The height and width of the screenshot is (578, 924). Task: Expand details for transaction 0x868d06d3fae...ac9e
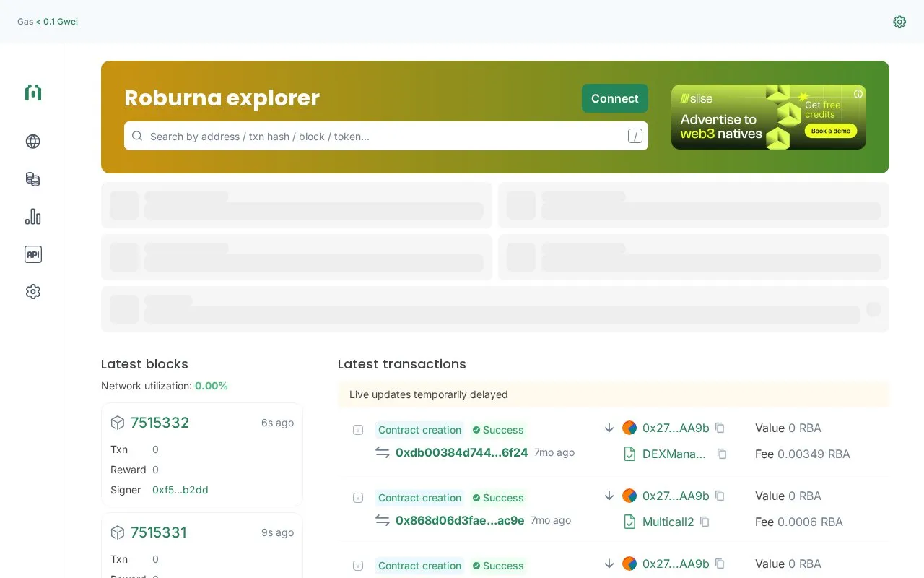click(358, 498)
